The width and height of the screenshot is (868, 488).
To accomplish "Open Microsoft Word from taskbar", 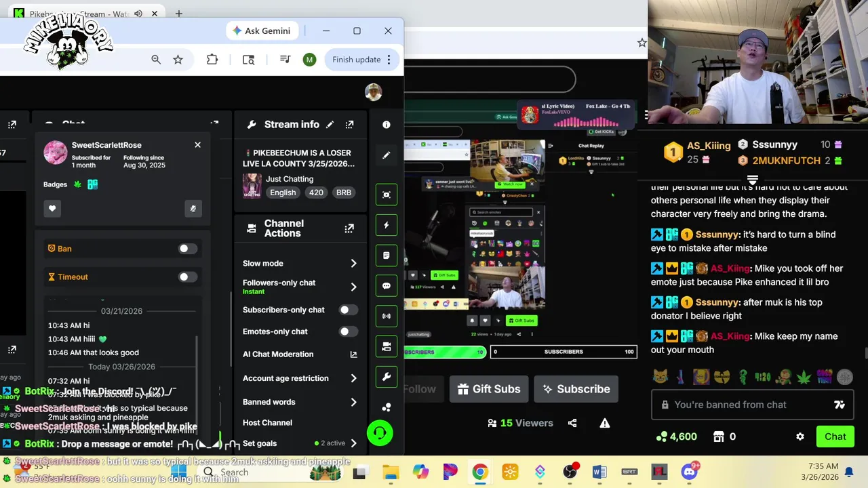I will pos(599,472).
